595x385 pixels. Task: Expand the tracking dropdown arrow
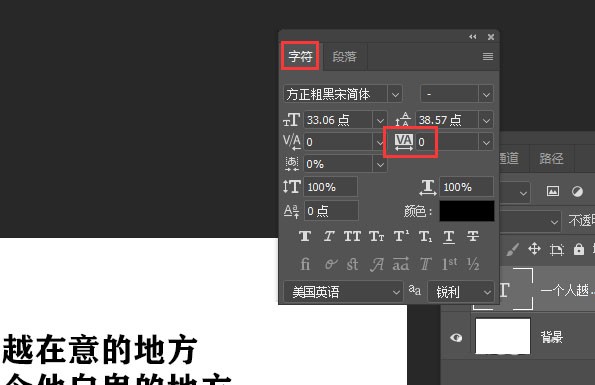point(486,143)
